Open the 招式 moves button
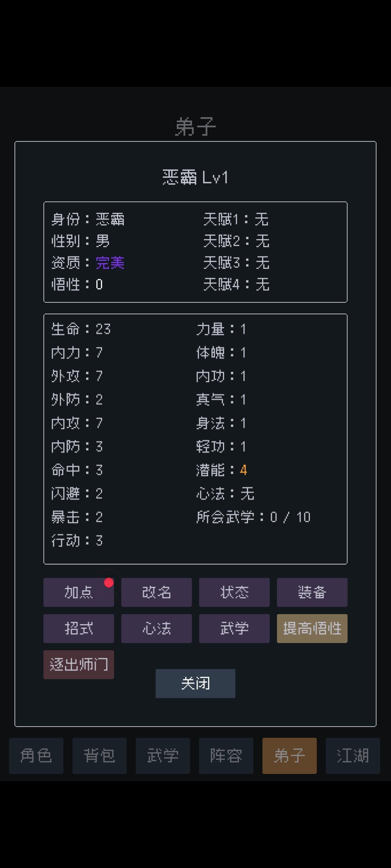 [79, 628]
